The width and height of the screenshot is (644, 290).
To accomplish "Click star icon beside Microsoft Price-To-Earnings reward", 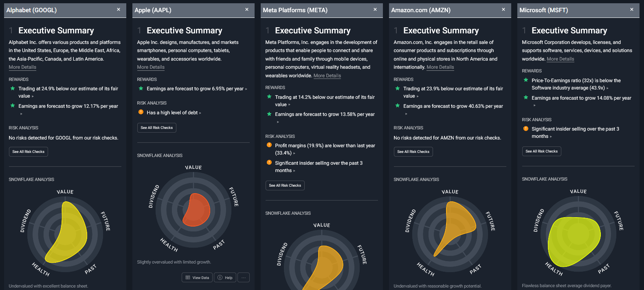I will tap(526, 80).
